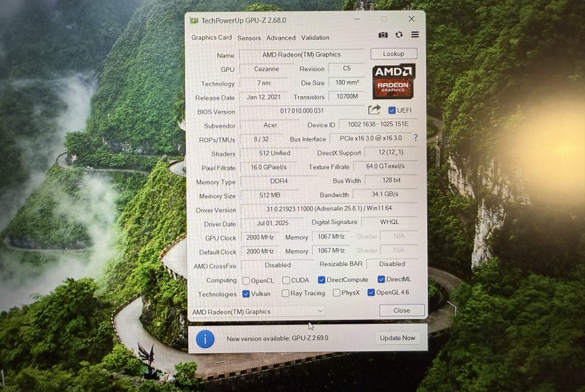
Task: Click the Memory Size value 512 MB
Action: coord(270,195)
